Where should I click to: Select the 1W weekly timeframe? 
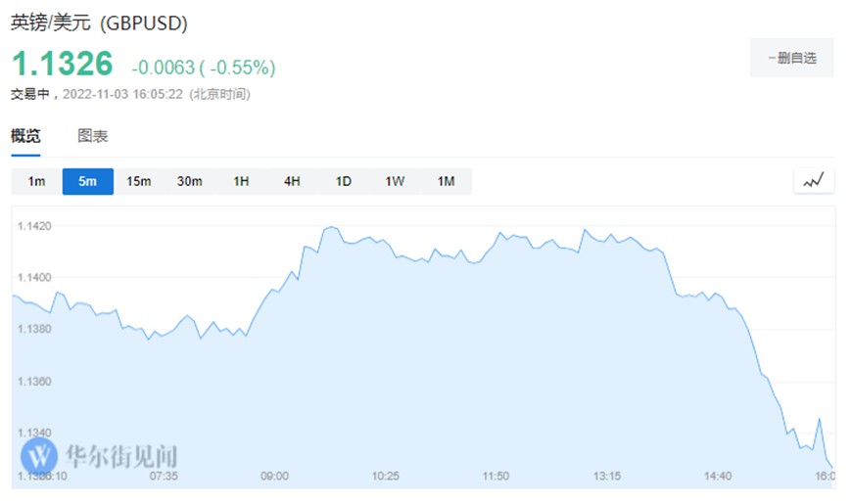(395, 181)
